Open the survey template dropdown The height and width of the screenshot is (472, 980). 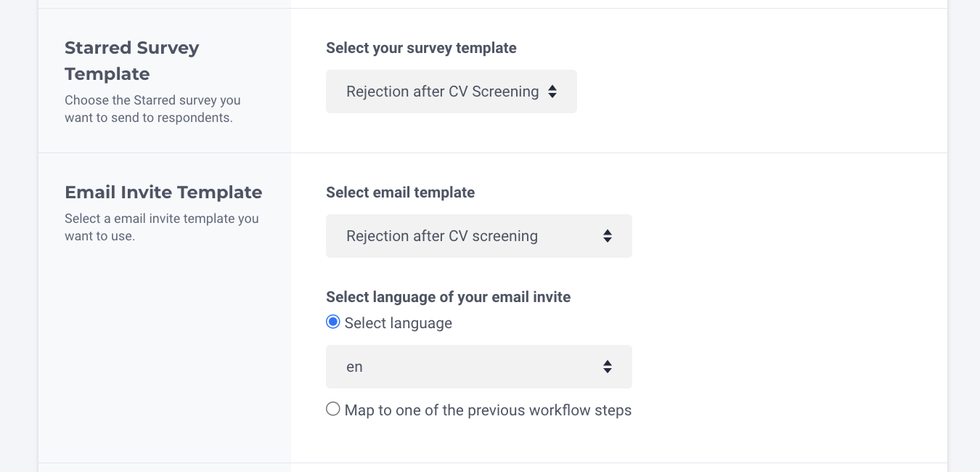pyautogui.click(x=451, y=91)
